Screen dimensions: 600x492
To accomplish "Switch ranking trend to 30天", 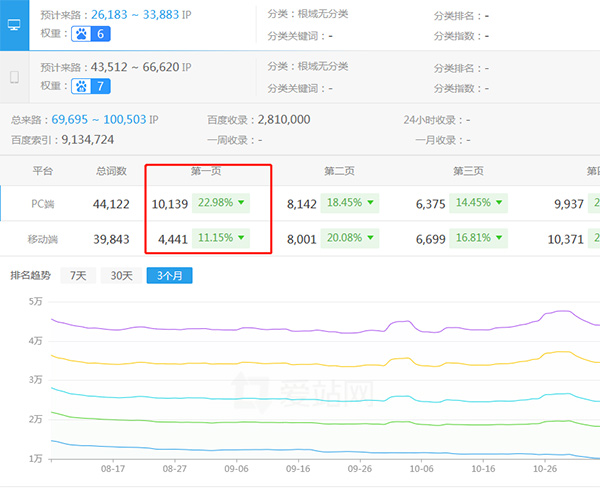I will coord(121,275).
